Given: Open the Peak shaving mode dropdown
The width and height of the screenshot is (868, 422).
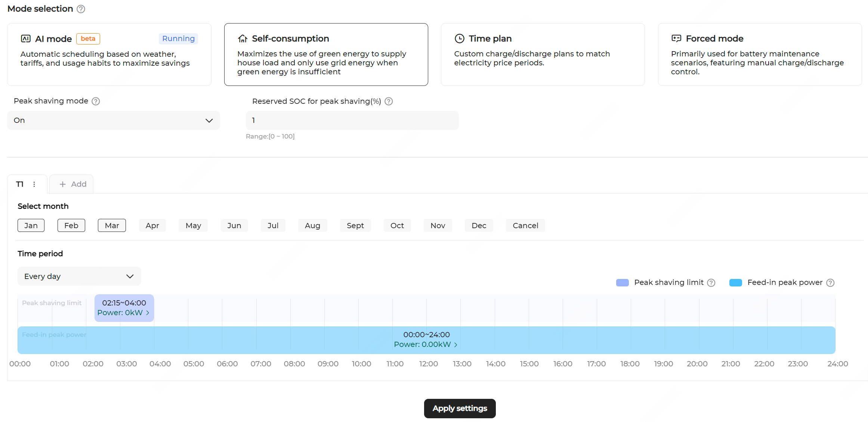Looking at the screenshot, I should click(x=114, y=120).
